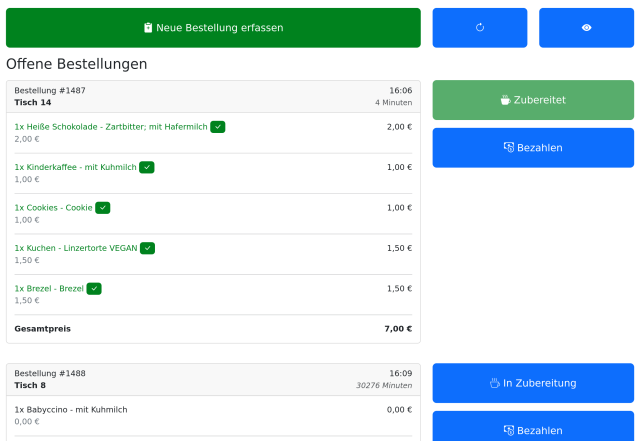
Task: Toggle the Kinderkaffee mit Kuhmilch checkmark
Action: [x=147, y=167]
